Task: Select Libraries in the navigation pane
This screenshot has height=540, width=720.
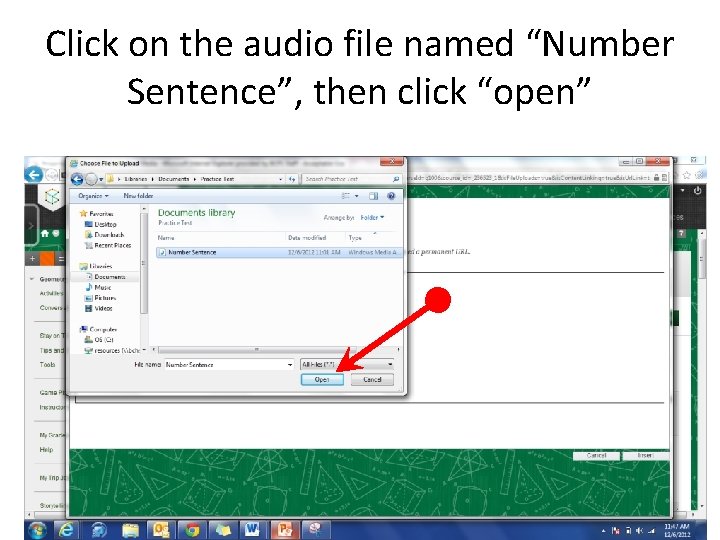Action: [96, 266]
